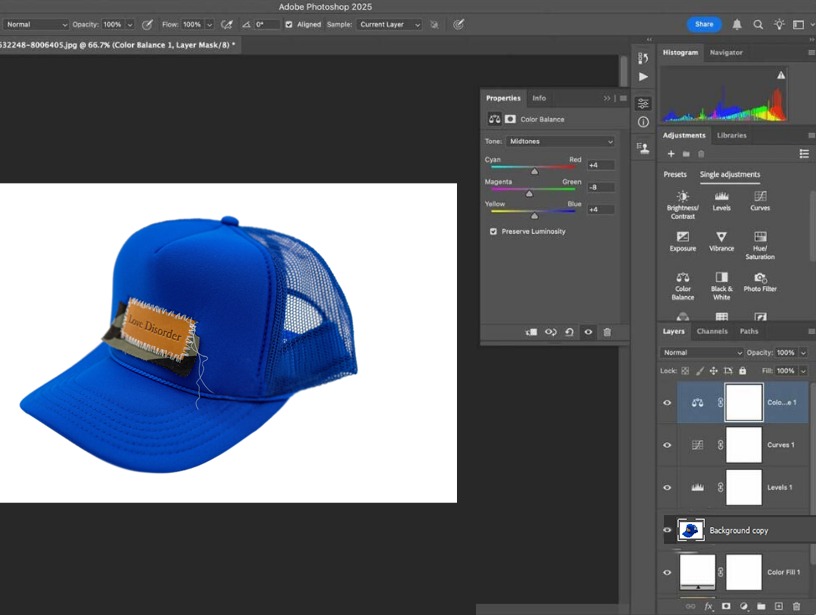The height and width of the screenshot is (615, 816).
Task: Delete adjustment layer via Properties trash icon
Action: 607,332
